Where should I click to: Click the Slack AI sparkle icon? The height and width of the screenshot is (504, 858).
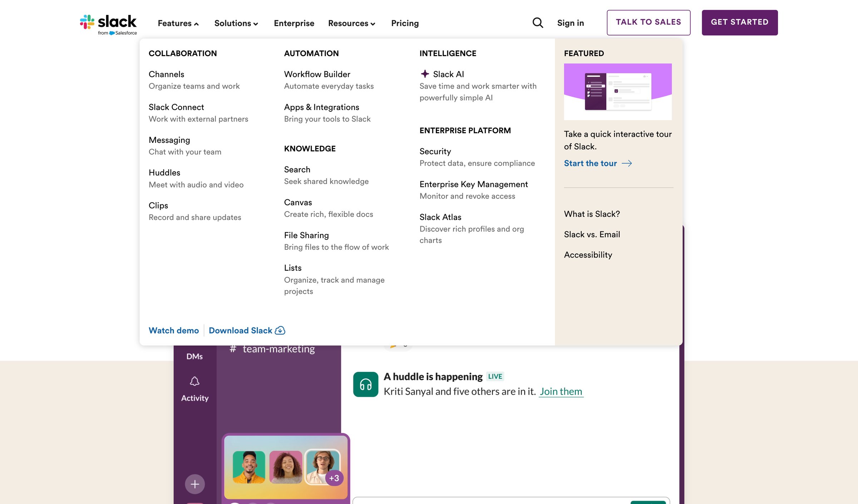coord(425,74)
